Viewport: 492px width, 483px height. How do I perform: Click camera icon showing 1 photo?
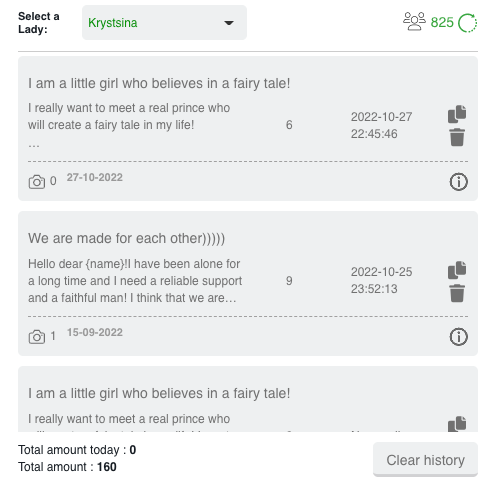coord(37,337)
